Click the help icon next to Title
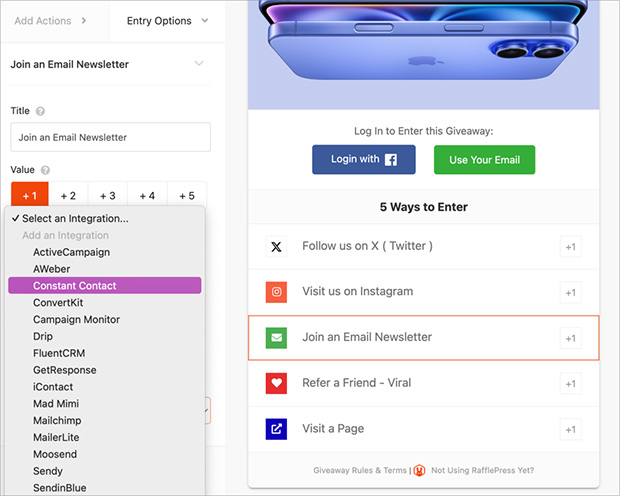The image size is (620, 496). pos(40,111)
